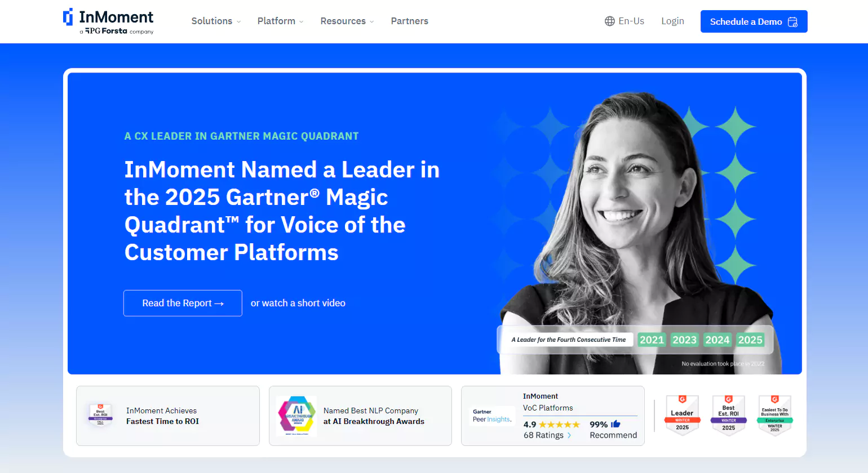Open the Partners menu item
This screenshot has width=868, height=473.
410,21
